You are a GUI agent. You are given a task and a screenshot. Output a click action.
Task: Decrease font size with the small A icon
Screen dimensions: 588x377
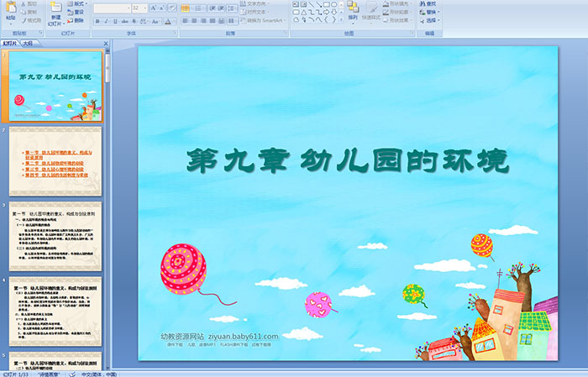pyautogui.click(x=161, y=8)
